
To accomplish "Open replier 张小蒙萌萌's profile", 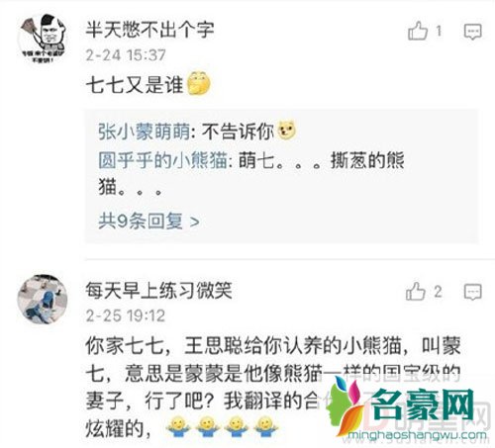I will tap(144, 132).
